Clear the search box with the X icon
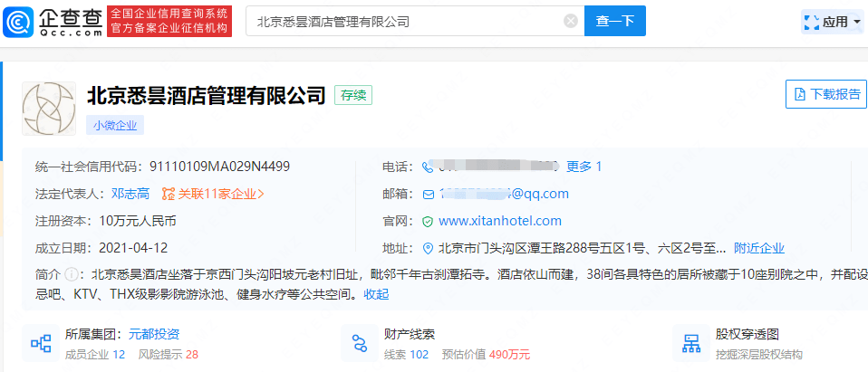The image size is (868, 372). pos(571,22)
